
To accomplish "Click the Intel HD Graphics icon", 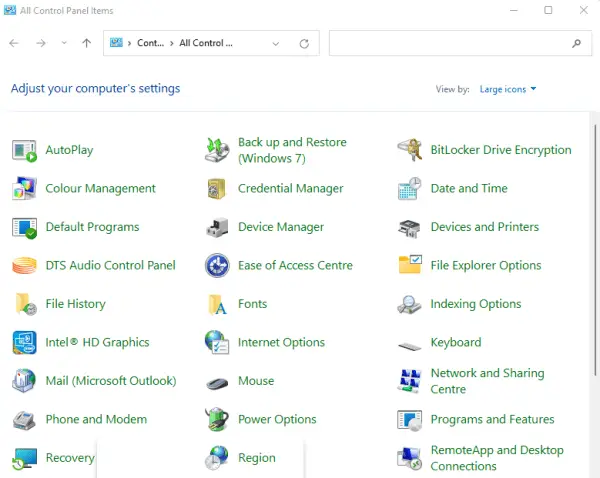I will [24, 342].
